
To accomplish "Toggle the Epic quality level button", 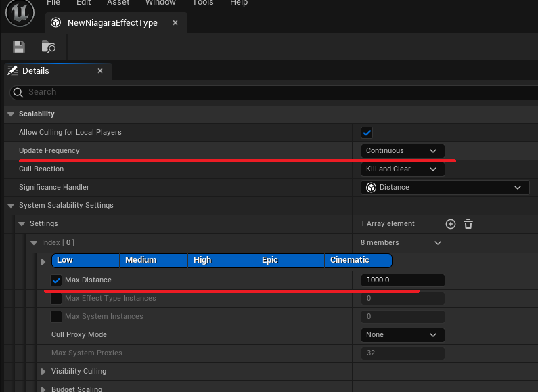I will tap(290, 260).
